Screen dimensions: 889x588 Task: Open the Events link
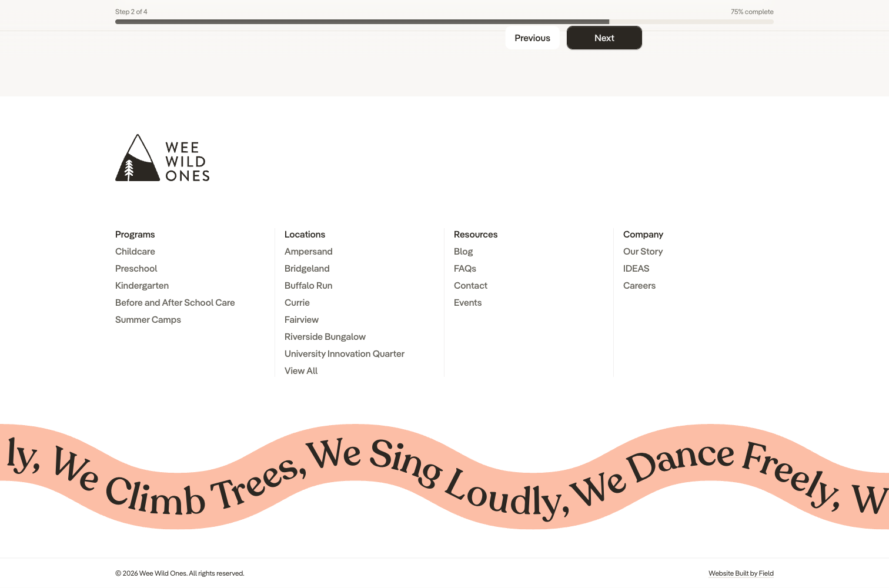[468, 302]
